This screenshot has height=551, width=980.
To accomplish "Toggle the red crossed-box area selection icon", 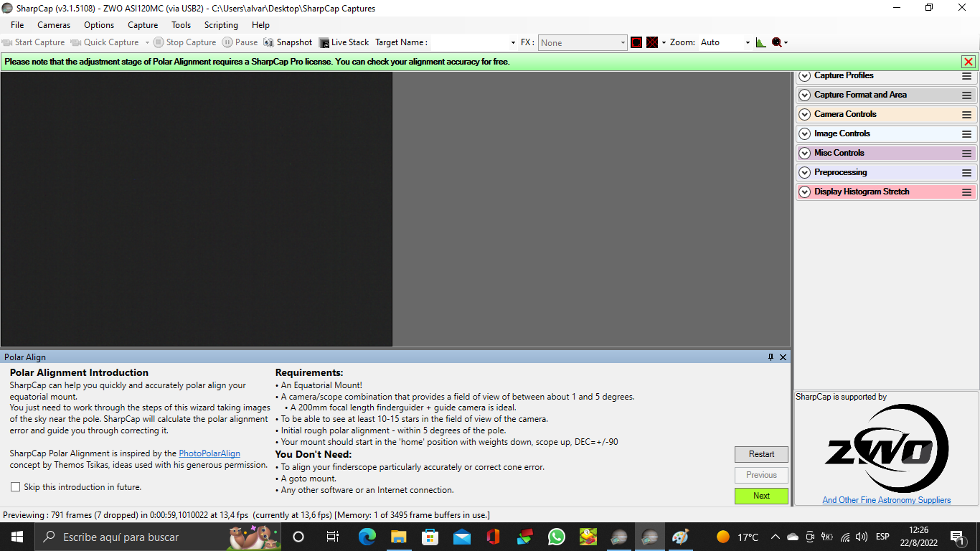I will pyautogui.click(x=652, y=42).
